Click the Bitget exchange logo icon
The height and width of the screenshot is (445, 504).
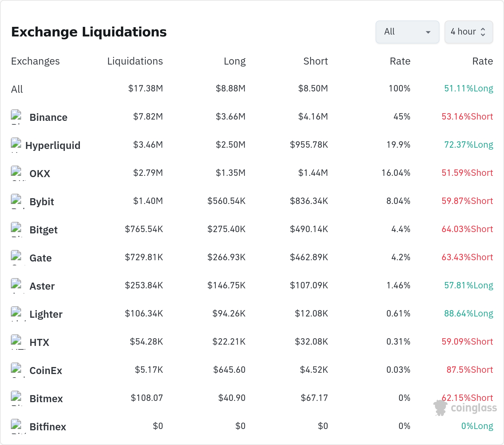[x=16, y=229]
